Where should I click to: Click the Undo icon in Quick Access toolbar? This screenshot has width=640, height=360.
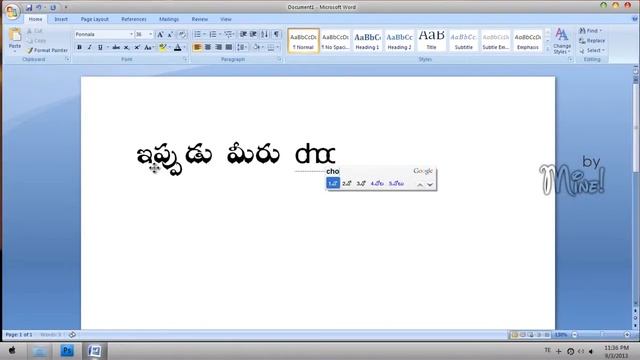[39, 7]
